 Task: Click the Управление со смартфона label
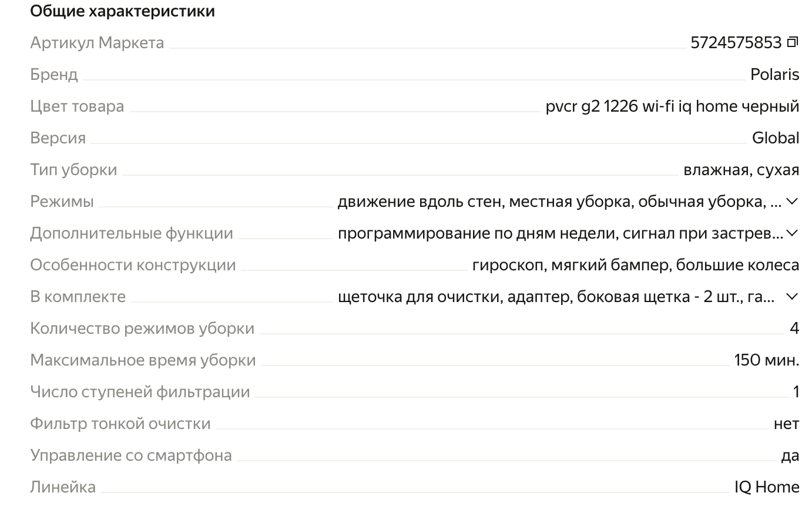pyautogui.click(x=131, y=455)
